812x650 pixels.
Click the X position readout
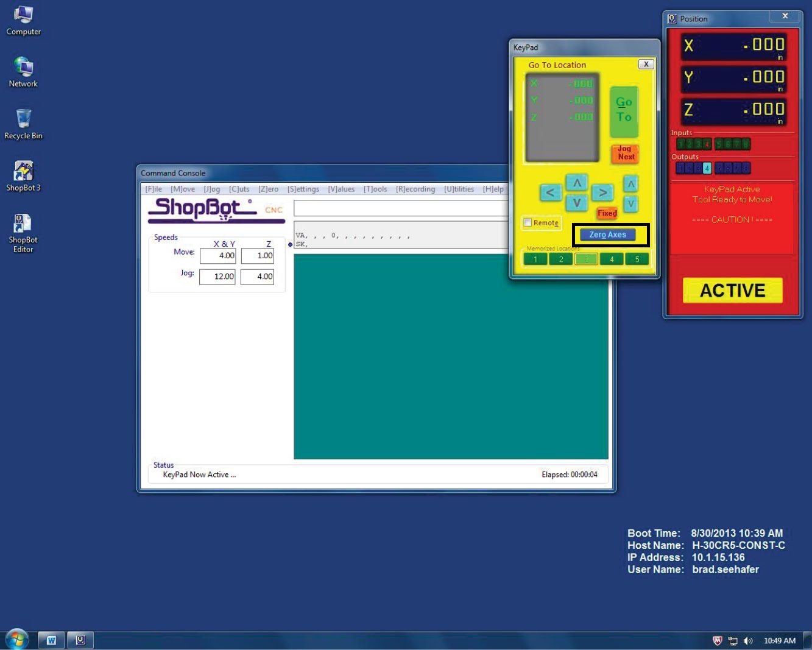(733, 46)
